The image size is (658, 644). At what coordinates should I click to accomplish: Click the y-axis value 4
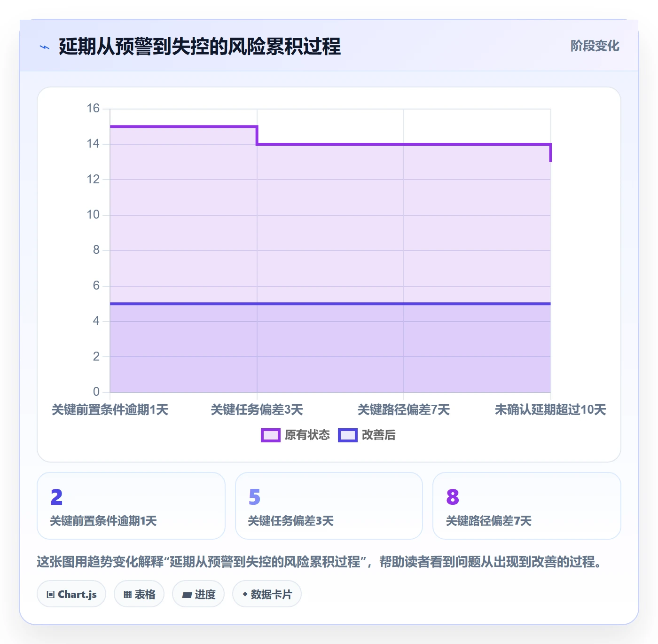96,321
